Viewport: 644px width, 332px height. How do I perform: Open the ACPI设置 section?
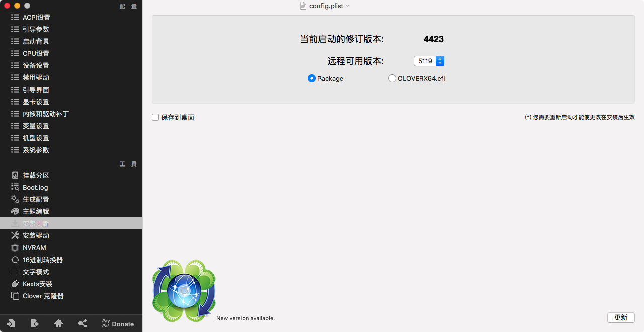(71, 17)
